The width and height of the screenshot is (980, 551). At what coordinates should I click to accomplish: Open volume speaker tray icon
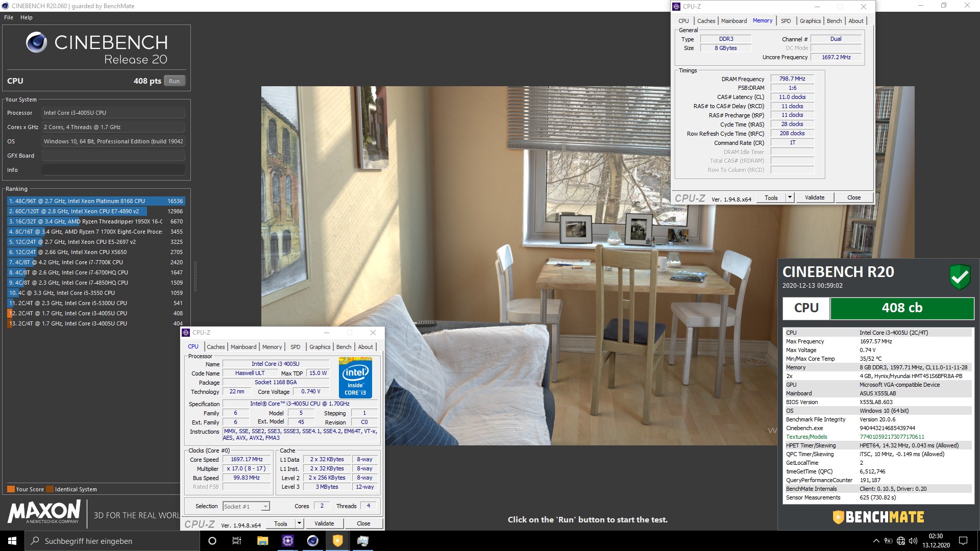coord(913,541)
